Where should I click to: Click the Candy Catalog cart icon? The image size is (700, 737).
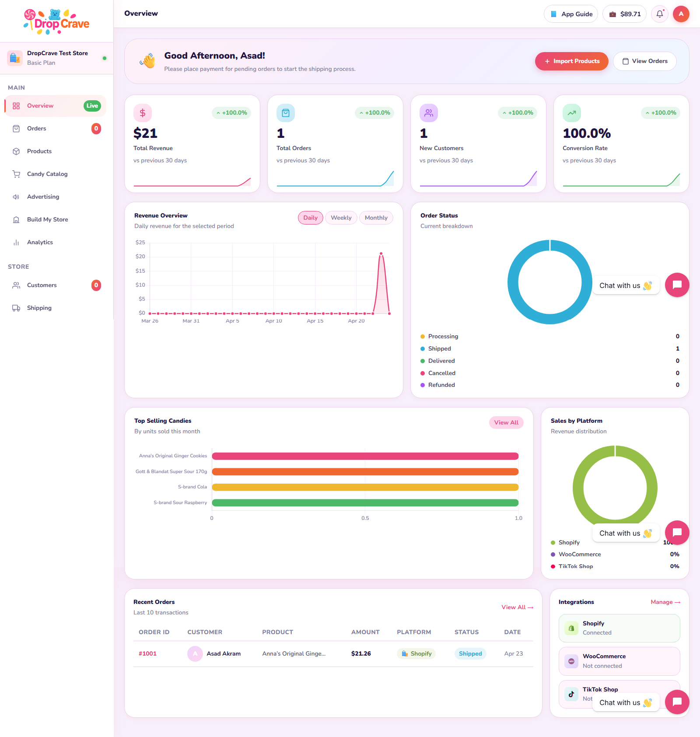16,174
